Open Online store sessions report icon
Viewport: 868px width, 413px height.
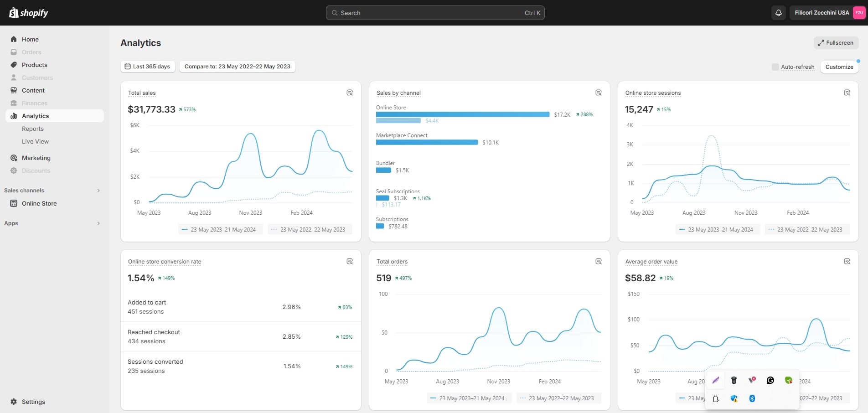point(847,93)
